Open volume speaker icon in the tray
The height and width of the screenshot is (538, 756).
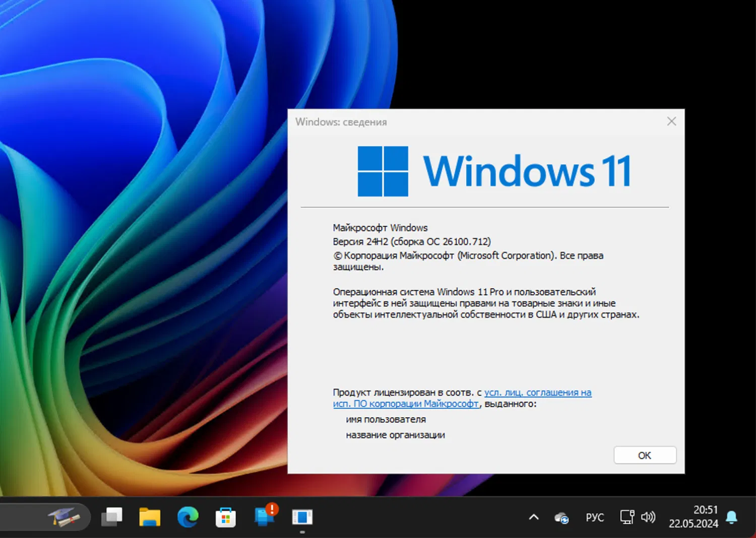pyautogui.click(x=648, y=517)
